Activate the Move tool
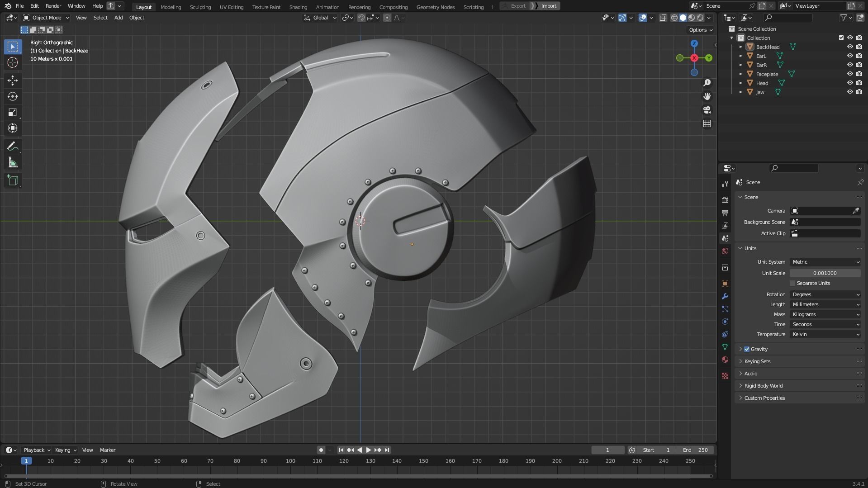 13,81
